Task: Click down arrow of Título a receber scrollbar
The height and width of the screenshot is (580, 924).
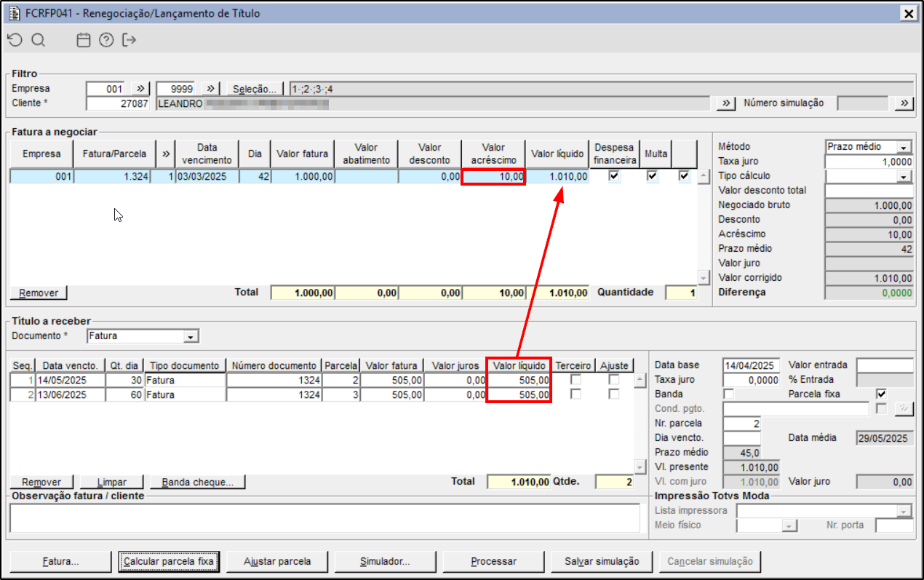Action: pos(640,467)
